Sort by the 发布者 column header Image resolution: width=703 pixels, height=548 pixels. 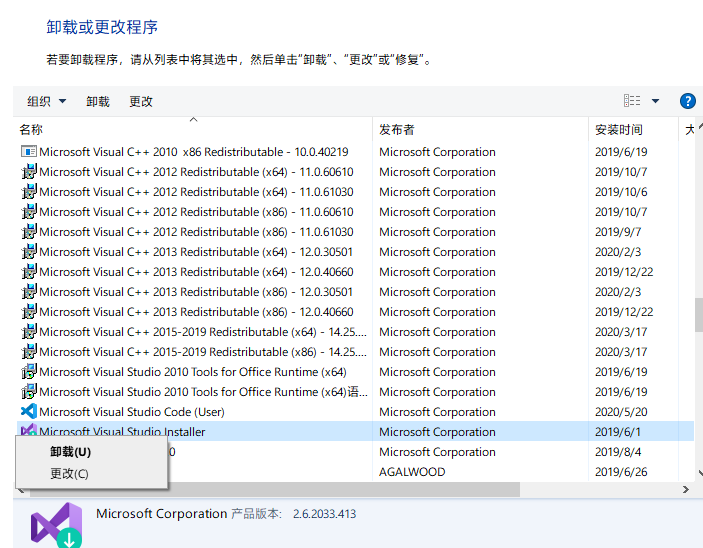[397, 130]
